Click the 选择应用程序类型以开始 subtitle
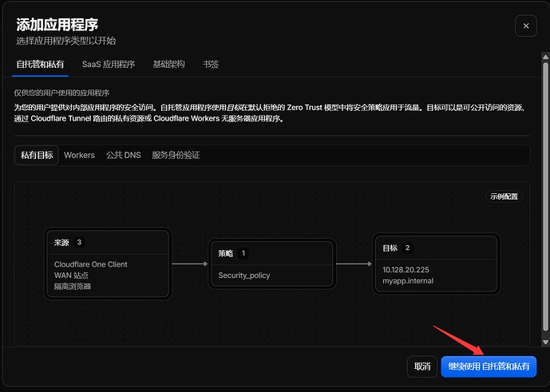This screenshot has width=550, height=392. (x=66, y=41)
